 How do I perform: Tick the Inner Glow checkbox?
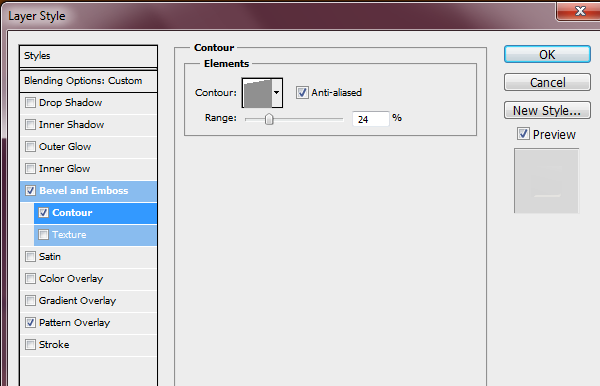click(30, 169)
